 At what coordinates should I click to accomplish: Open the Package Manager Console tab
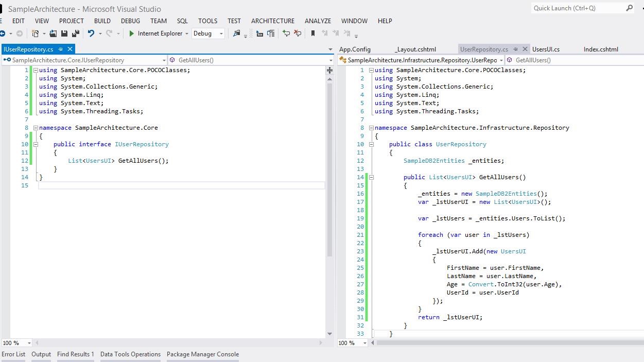203,354
